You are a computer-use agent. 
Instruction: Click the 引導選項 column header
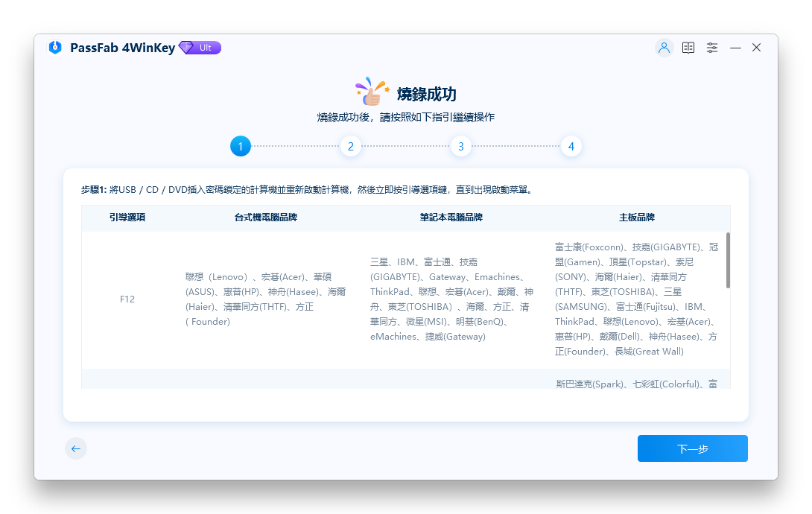(x=127, y=218)
